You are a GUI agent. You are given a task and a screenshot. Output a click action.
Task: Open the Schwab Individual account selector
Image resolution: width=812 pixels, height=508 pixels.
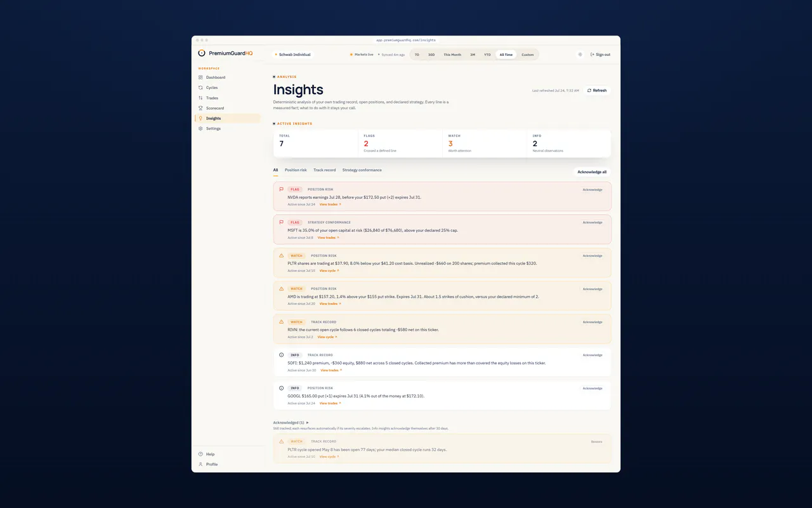(292, 55)
